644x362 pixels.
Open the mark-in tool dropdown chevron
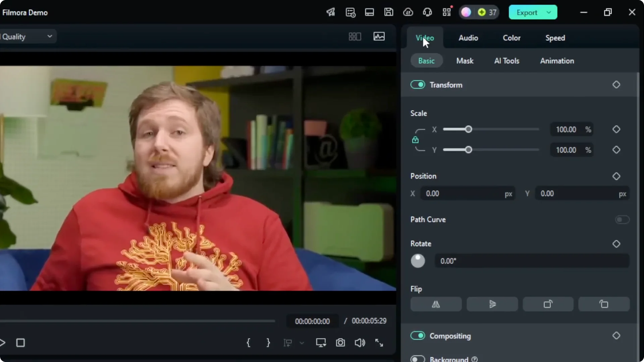tap(302, 343)
